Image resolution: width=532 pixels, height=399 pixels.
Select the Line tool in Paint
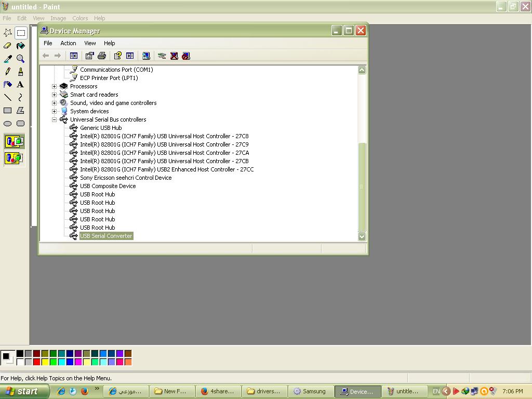coord(7,97)
